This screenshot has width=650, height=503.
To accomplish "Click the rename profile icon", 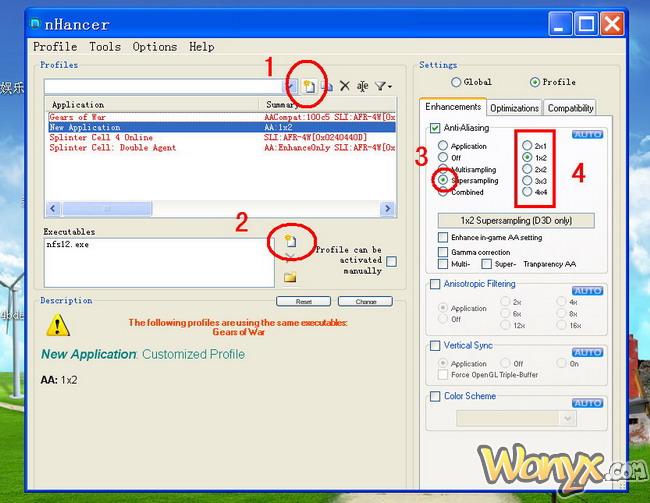I will tap(362, 87).
